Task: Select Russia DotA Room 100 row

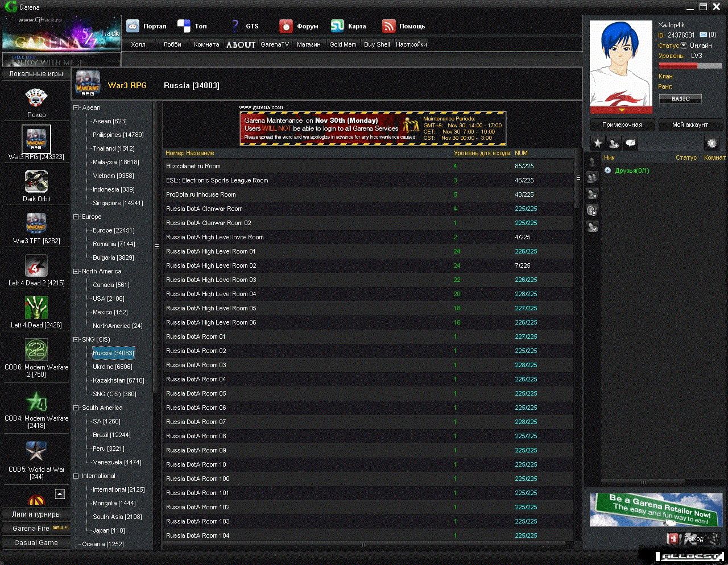Action: [x=369, y=479]
